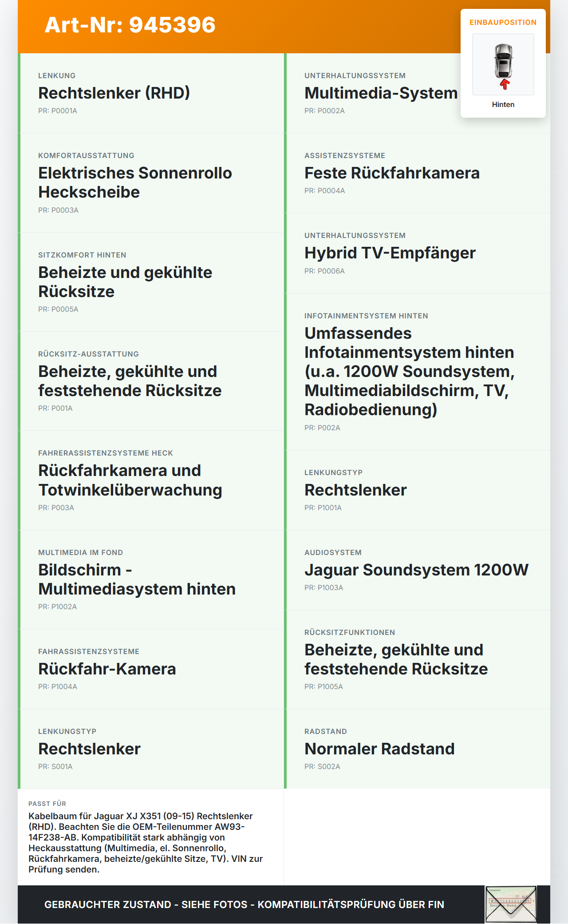This screenshot has width=568, height=924.
Task: Click the Einbauposition label
Action: tap(503, 22)
